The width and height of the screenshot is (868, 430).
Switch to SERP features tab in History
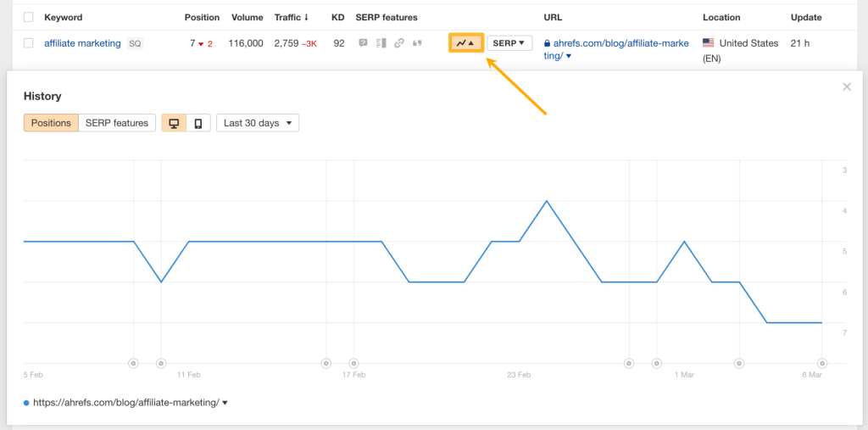pyautogui.click(x=117, y=123)
